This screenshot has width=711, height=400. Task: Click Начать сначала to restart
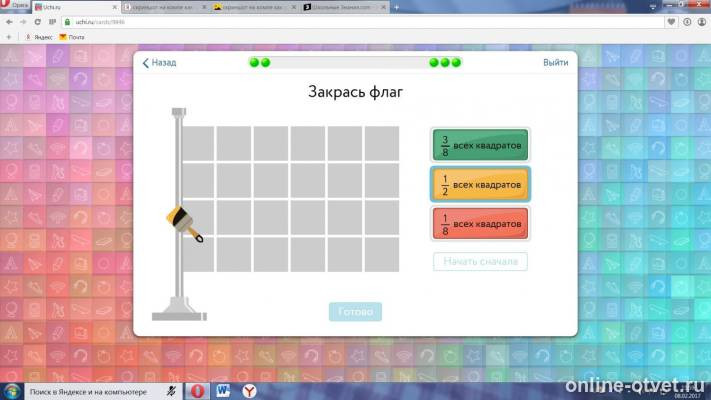click(480, 261)
